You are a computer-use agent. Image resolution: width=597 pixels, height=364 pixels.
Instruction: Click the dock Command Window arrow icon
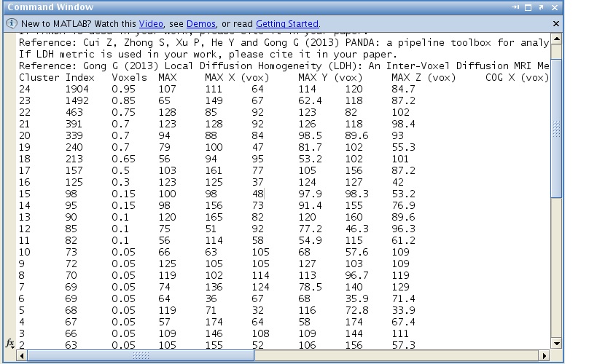(x=515, y=7)
